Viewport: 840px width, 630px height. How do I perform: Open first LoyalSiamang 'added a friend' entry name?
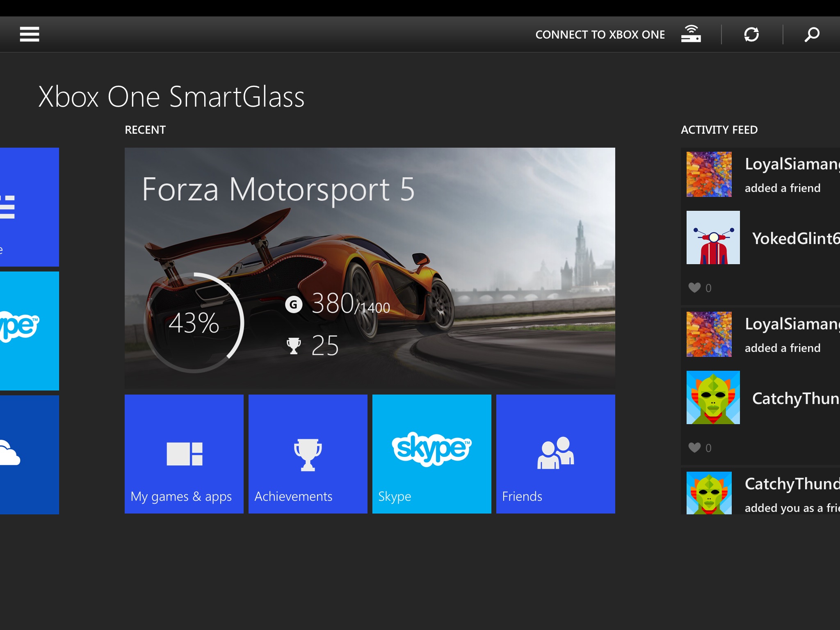(792, 164)
